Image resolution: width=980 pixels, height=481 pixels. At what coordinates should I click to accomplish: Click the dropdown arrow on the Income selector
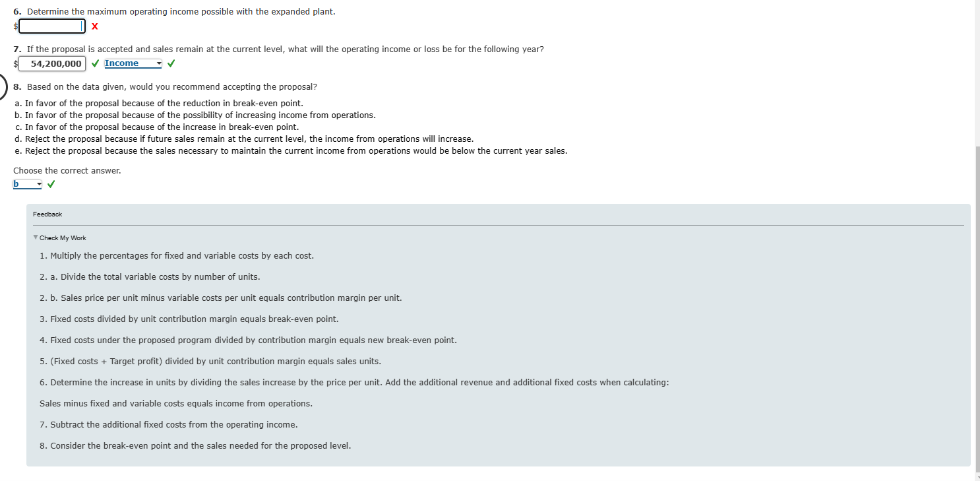coord(158,63)
